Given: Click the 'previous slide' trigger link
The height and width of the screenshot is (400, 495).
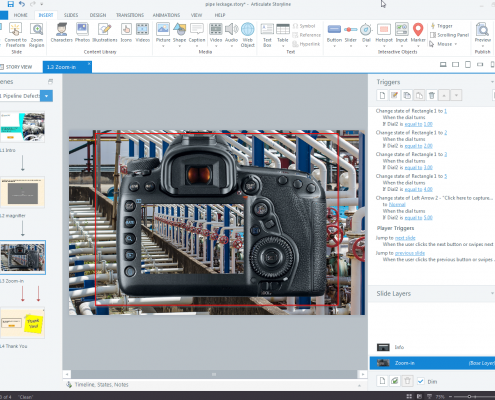Looking at the screenshot, I should pos(410,253).
